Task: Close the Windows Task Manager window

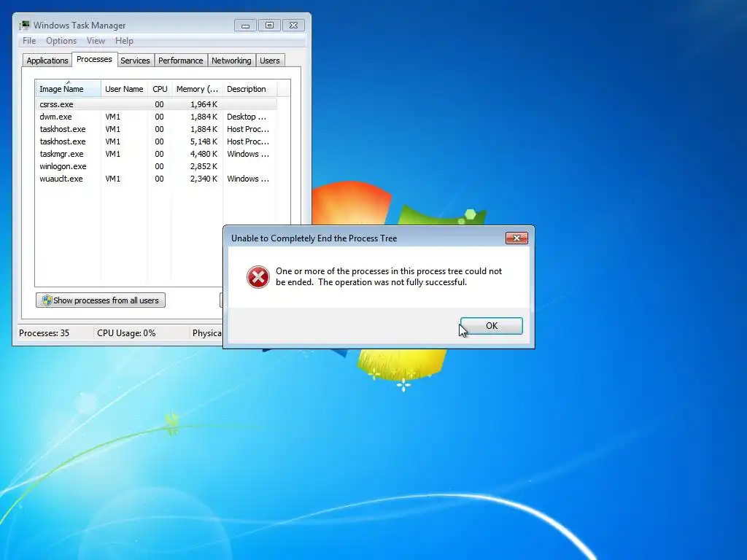Action: pos(293,26)
